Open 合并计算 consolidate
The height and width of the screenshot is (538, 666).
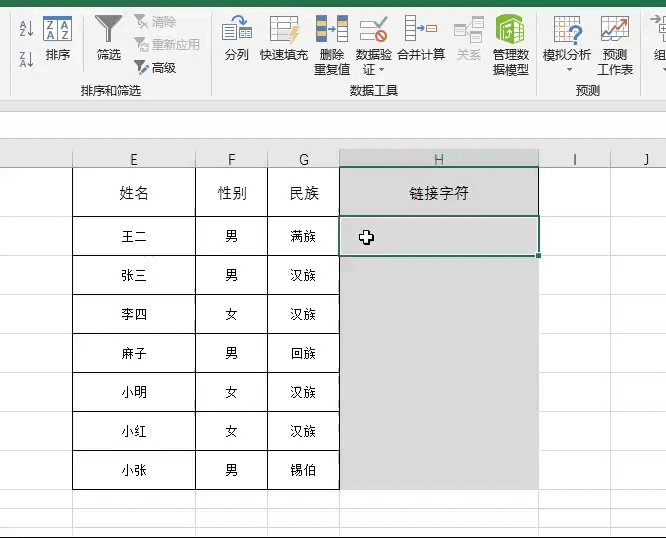[x=421, y=38]
